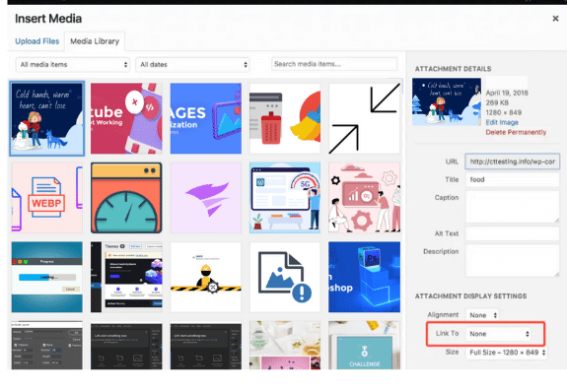
Task: Click the Description text area
Action: pos(513,260)
